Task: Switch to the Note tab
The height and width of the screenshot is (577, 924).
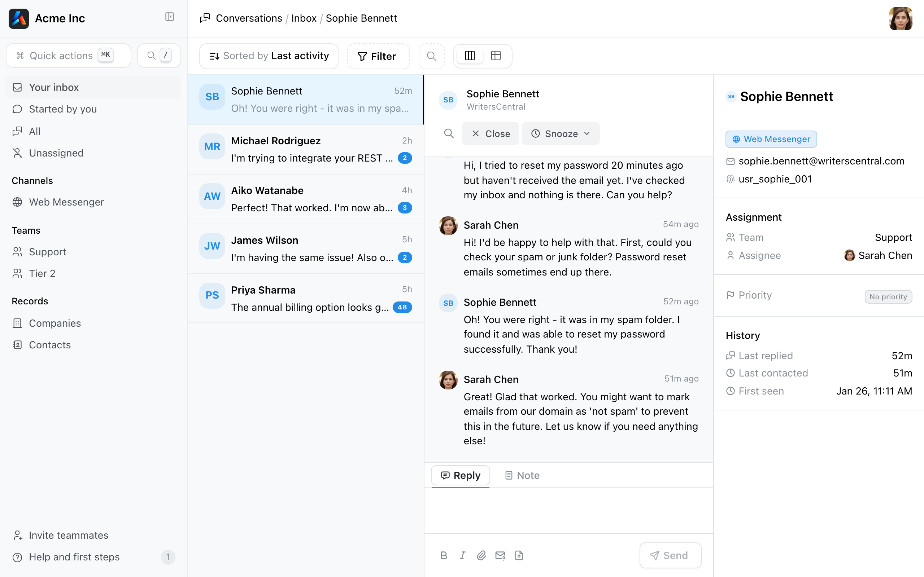Action: [x=522, y=476]
